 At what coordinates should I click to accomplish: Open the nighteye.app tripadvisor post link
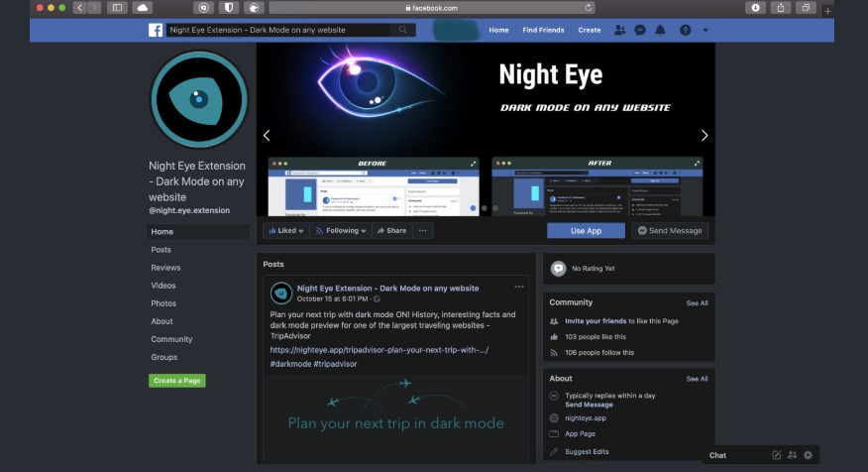pyautogui.click(x=380, y=350)
